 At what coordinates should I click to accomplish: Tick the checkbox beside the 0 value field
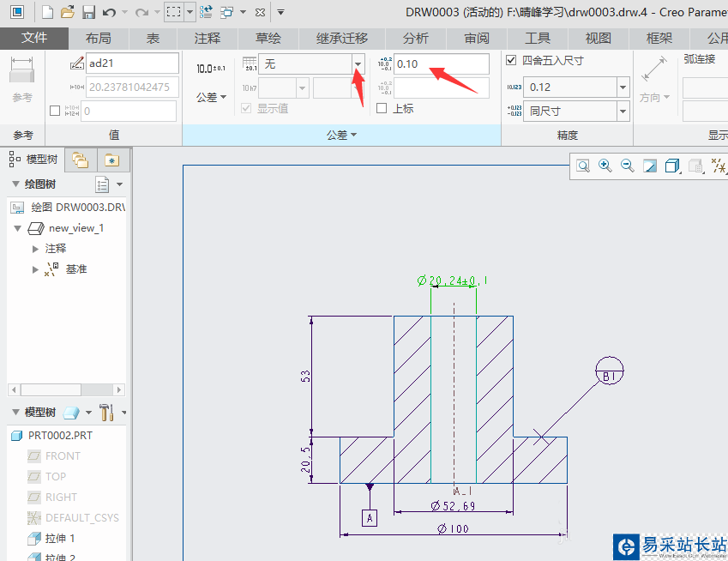click(56, 111)
